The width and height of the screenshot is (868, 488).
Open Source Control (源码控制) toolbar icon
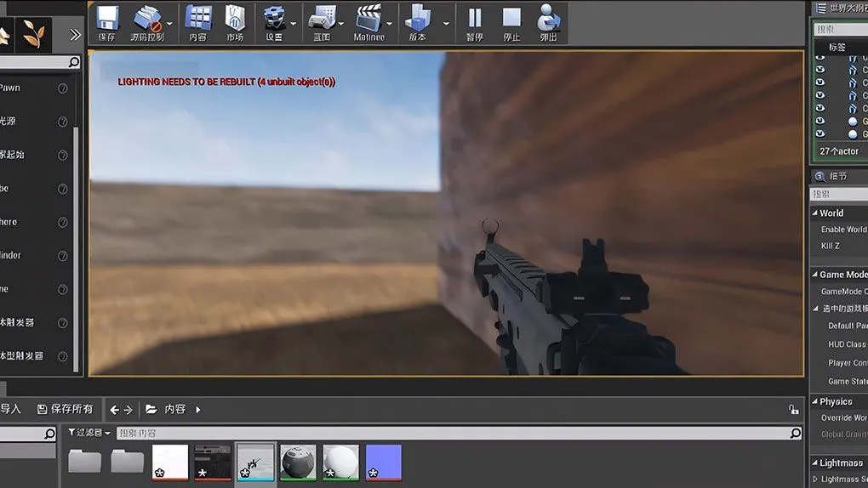click(148, 19)
